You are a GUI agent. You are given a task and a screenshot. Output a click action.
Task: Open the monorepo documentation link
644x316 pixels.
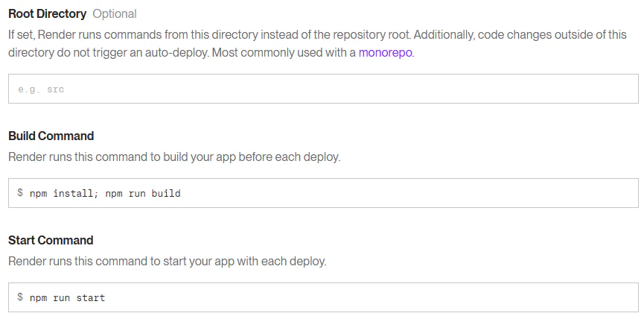(385, 54)
